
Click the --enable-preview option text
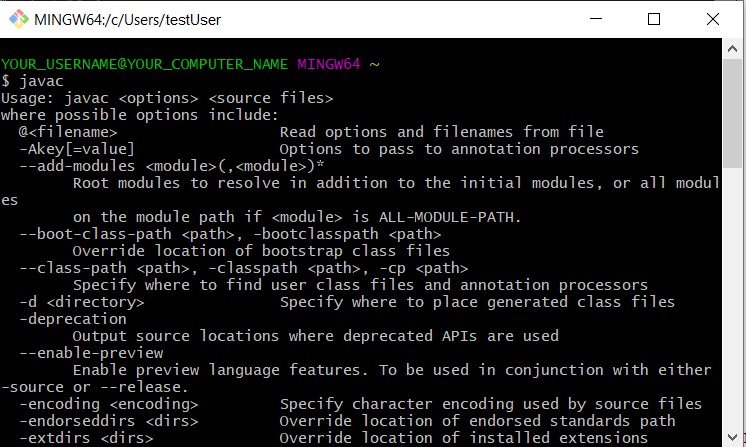[91, 353]
